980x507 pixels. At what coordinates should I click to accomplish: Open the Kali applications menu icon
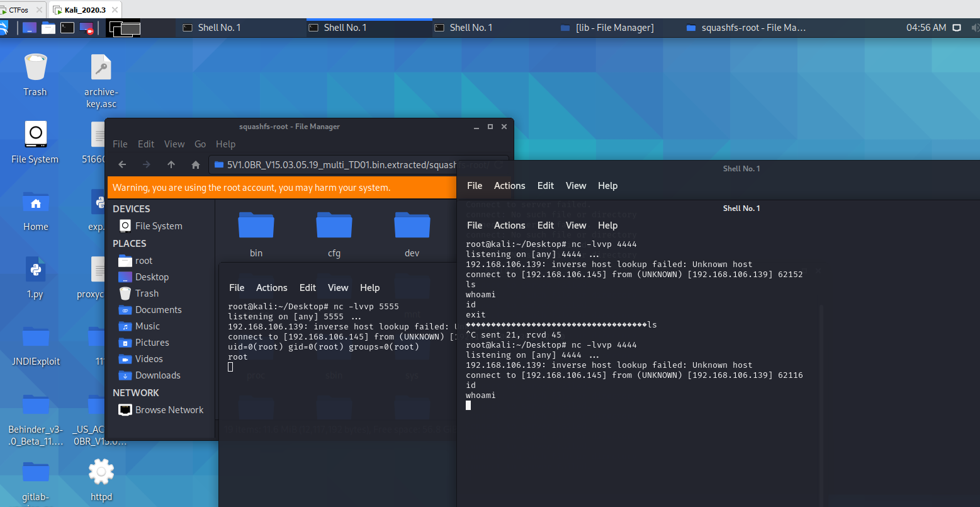tap(3, 28)
